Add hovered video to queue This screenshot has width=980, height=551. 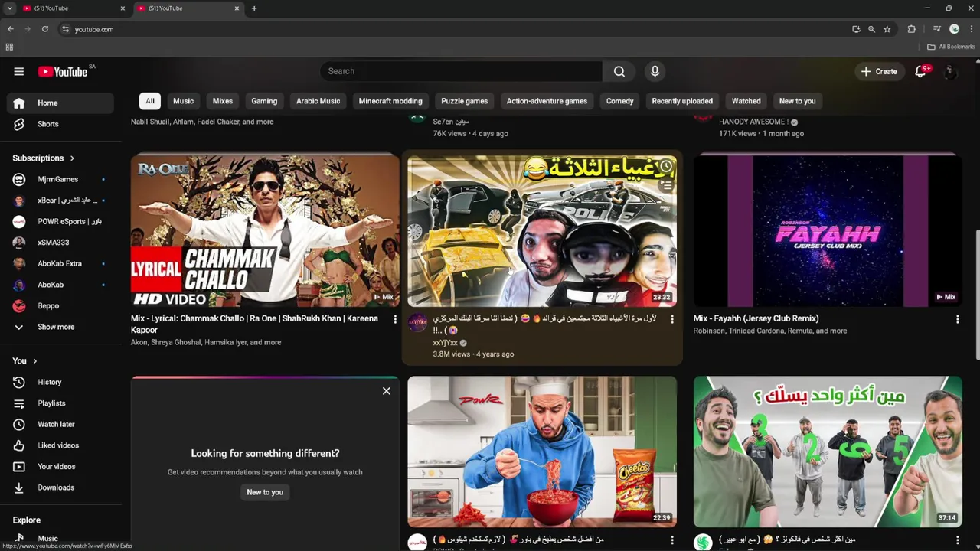666,185
